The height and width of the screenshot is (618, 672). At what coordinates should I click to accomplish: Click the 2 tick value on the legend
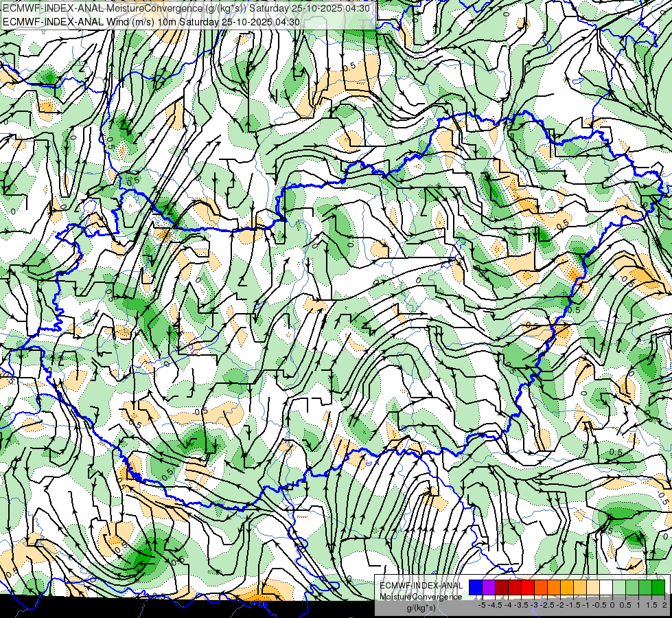point(664,605)
